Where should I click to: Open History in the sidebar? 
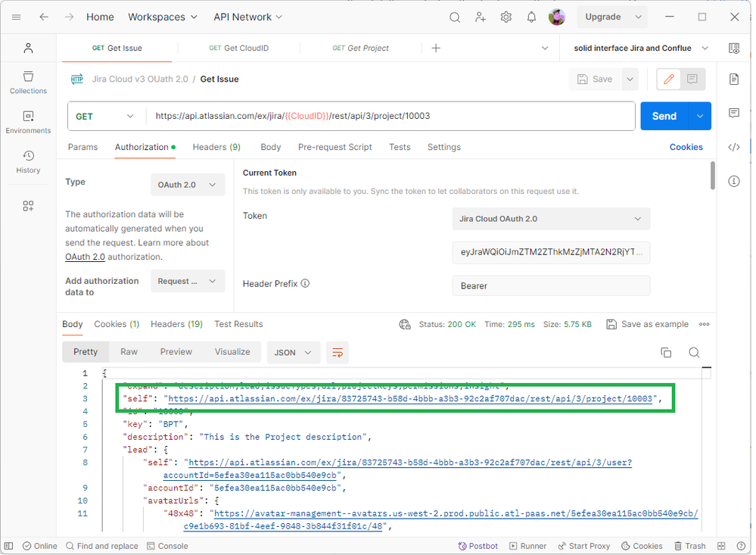(x=29, y=162)
